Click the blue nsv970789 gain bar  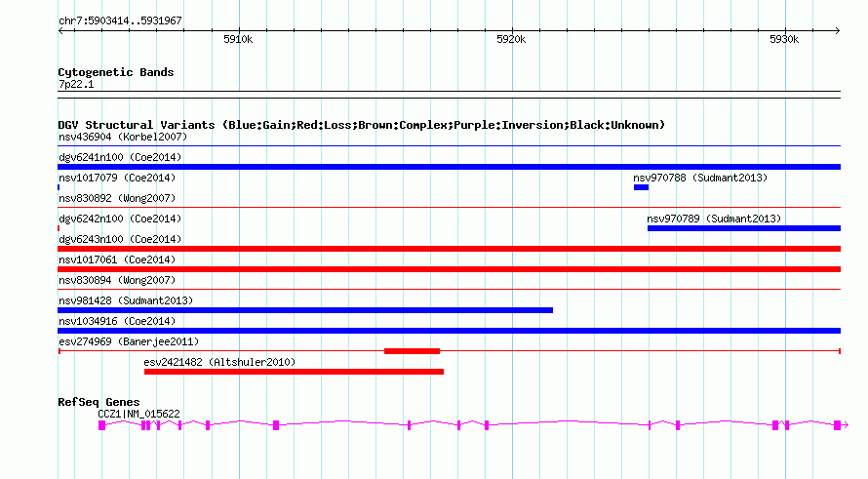click(744, 228)
